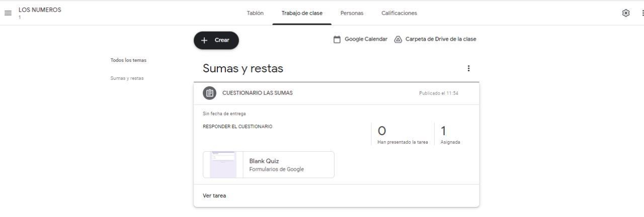The width and height of the screenshot is (644, 217).
Task: Open Google Calendar link
Action: coord(366,39)
